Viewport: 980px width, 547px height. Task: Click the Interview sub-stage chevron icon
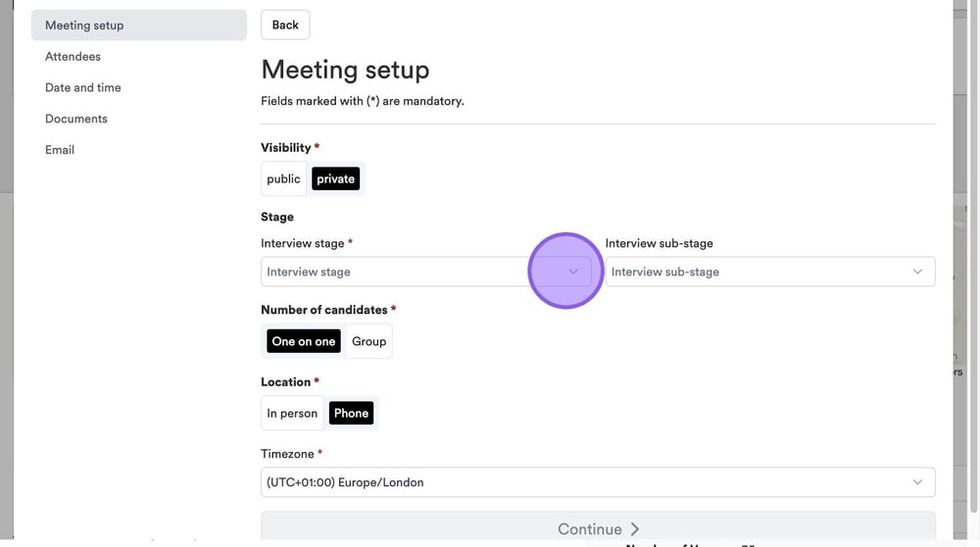[x=917, y=272]
